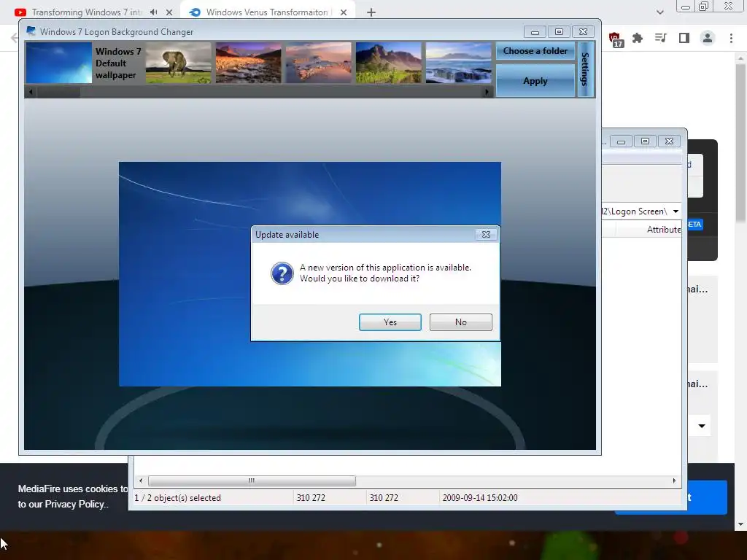747x560 pixels.
Task: Open the vertical Settings panel tab
Action: (586, 69)
